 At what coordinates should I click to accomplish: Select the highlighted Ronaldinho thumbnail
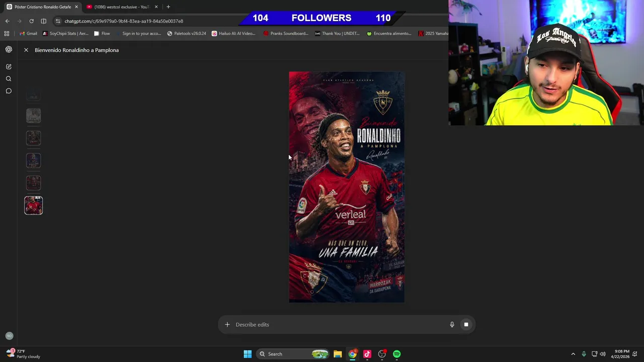(x=34, y=205)
